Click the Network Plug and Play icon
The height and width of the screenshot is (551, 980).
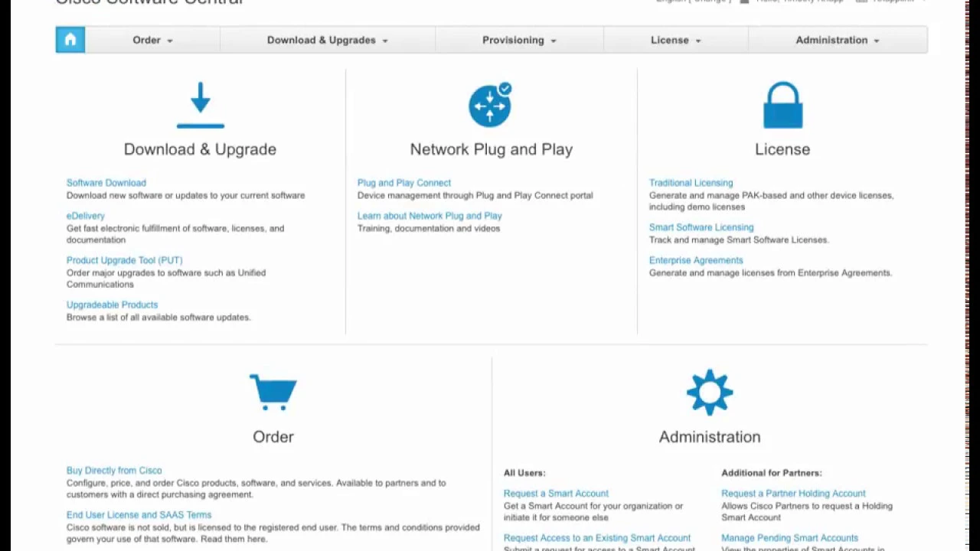[490, 105]
